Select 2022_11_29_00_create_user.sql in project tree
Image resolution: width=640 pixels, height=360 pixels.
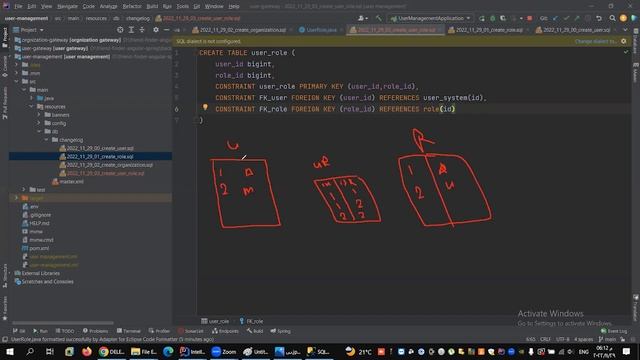tap(96, 148)
